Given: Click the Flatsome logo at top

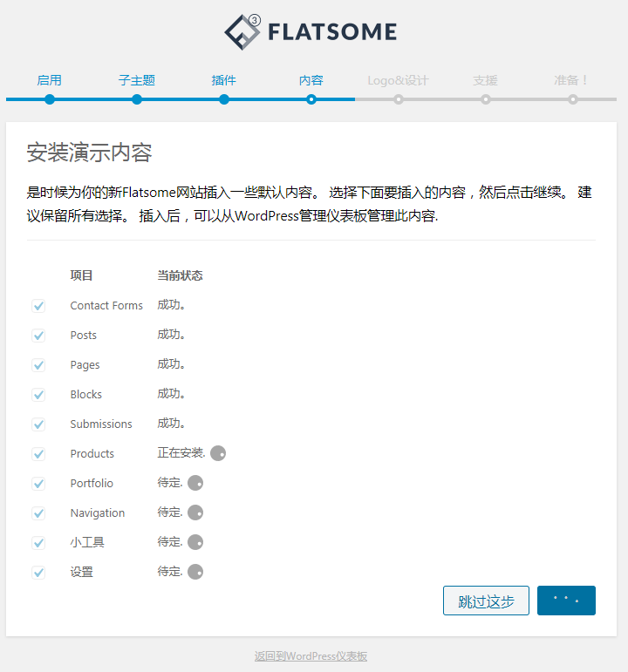Looking at the screenshot, I should pyautogui.click(x=311, y=32).
